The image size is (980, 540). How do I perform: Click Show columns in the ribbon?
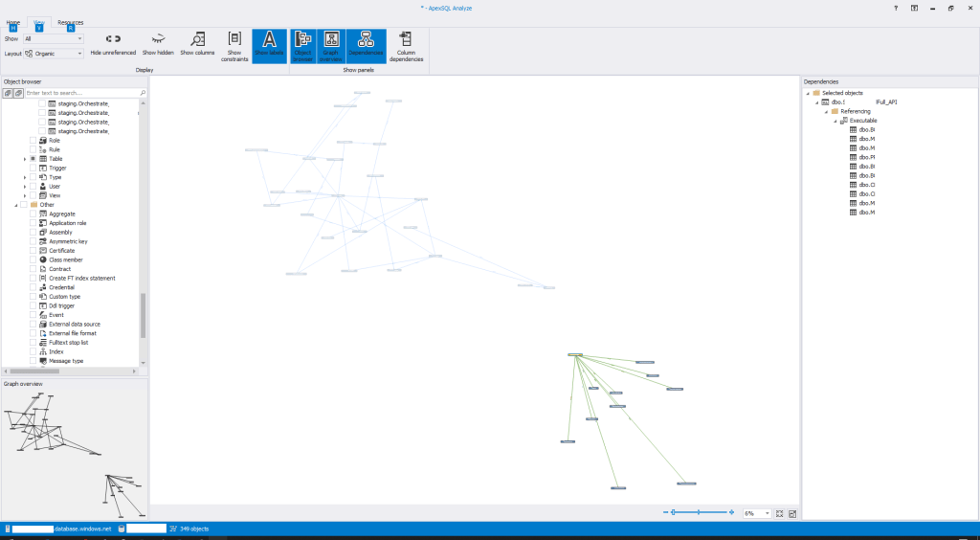coord(197,38)
